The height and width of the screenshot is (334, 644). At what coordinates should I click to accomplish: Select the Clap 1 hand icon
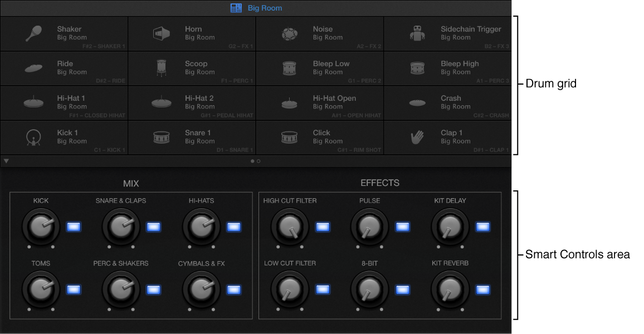click(x=418, y=136)
